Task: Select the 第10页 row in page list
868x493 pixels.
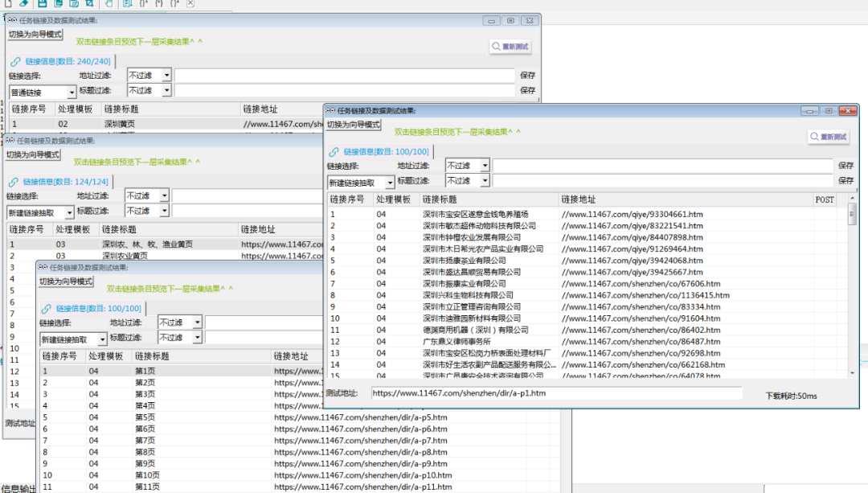Action: click(299, 475)
